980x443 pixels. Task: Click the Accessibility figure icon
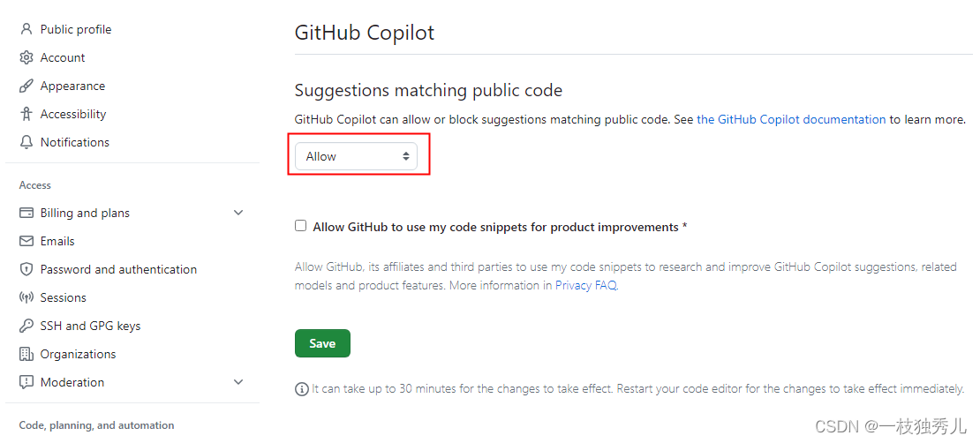pos(26,114)
